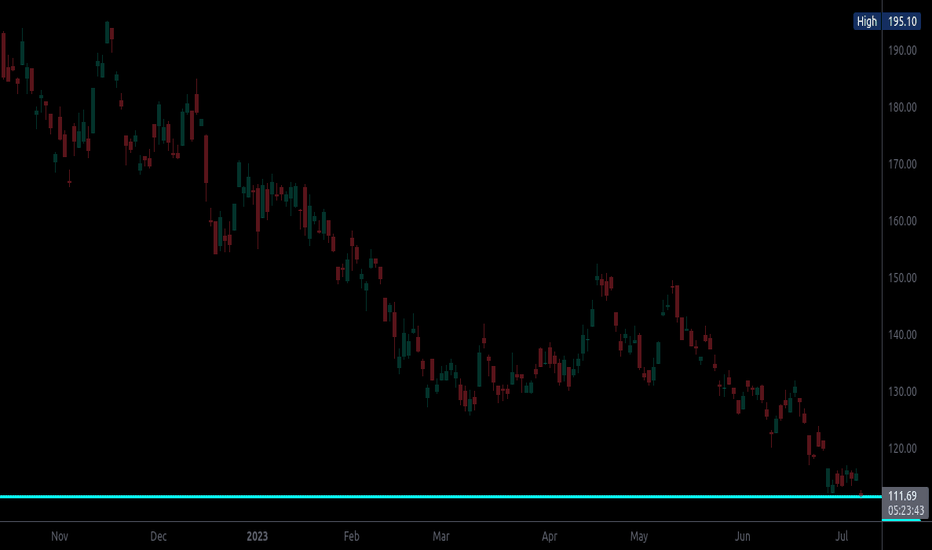Click the 180.00 price axis label

tap(902, 108)
